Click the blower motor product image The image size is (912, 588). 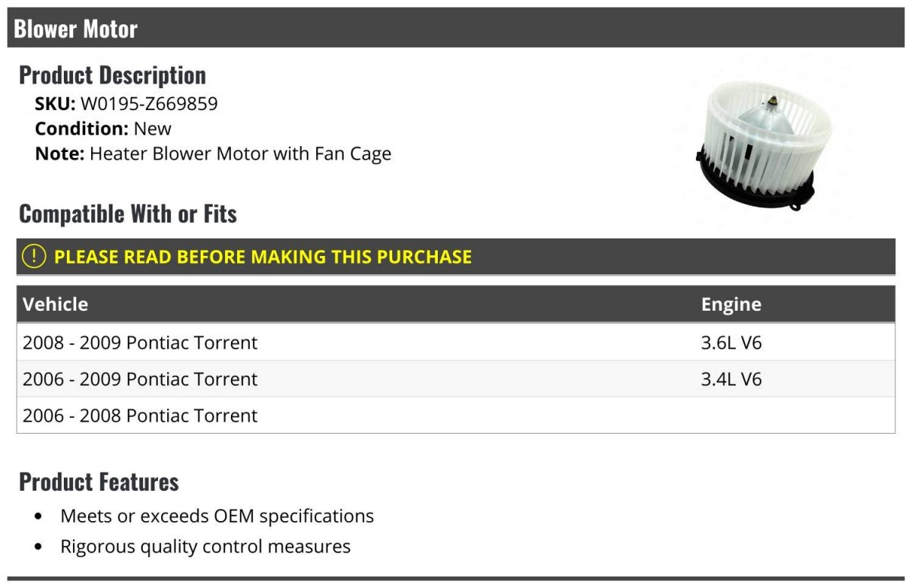(755, 146)
